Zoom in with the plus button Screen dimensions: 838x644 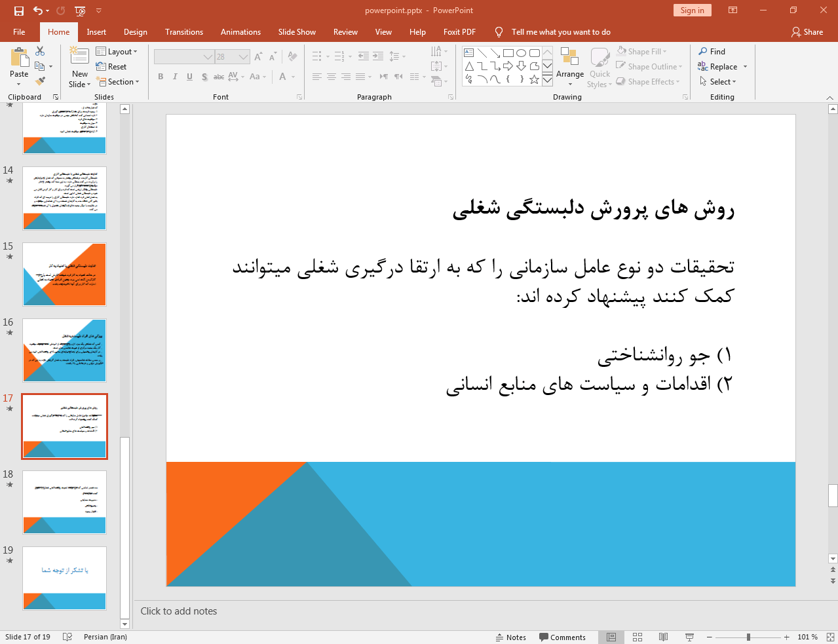(786, 637)
